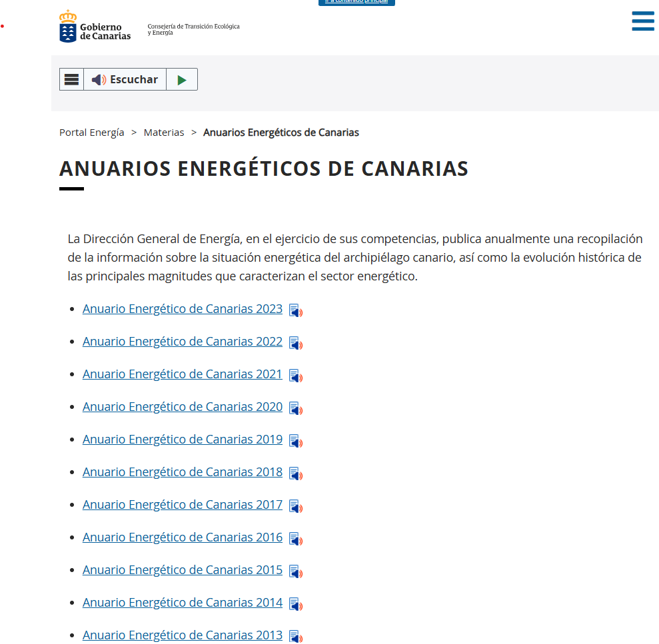Click the read-aloud icon next to Anuario 2022
Screen dimensions: 659x644
click(295, 342)
